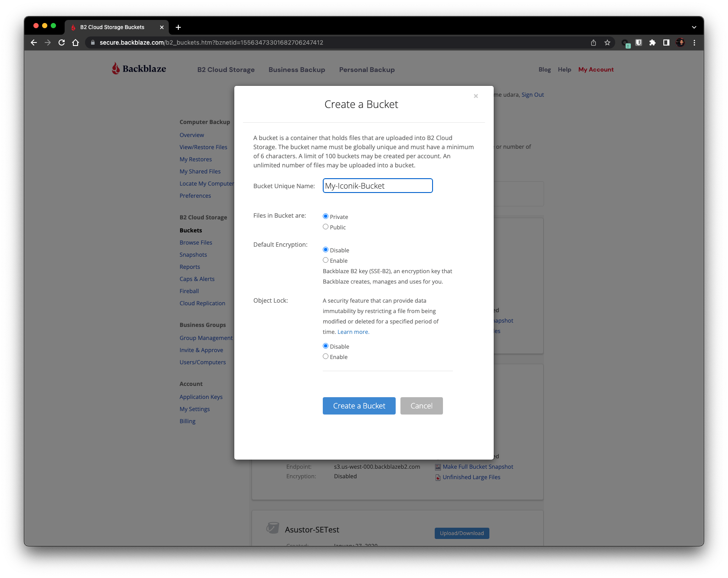Click the Make Full Bucket Snapshot icon
The image size is (728, 578).
pos(437,467)
